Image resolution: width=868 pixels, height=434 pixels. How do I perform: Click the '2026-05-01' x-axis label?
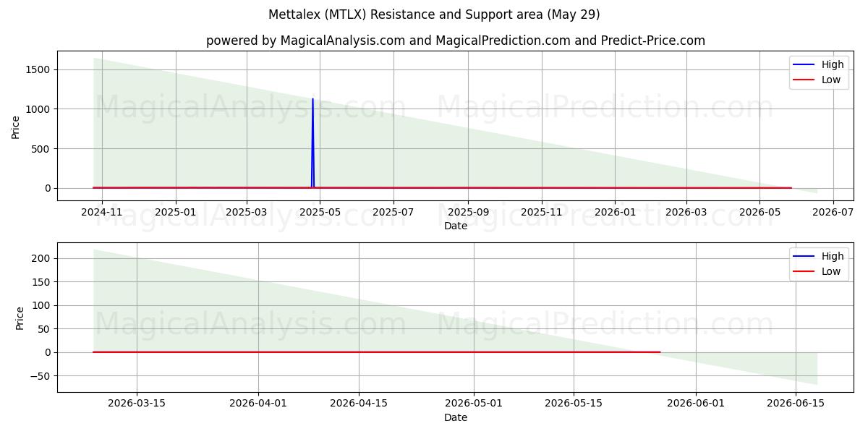[x=474, y=404]
